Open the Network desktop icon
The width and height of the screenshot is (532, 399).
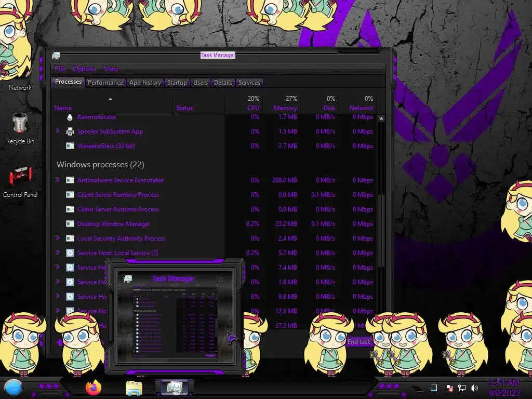point(20,87)
